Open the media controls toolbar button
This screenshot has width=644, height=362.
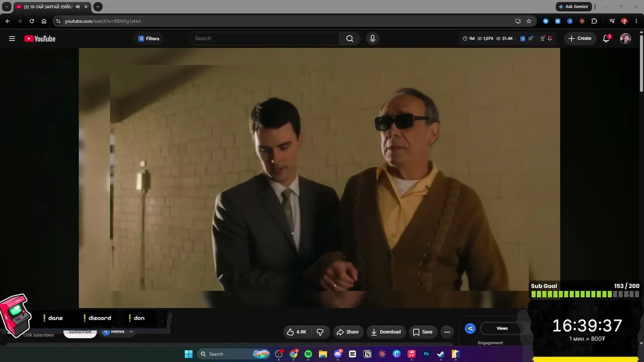612,21
